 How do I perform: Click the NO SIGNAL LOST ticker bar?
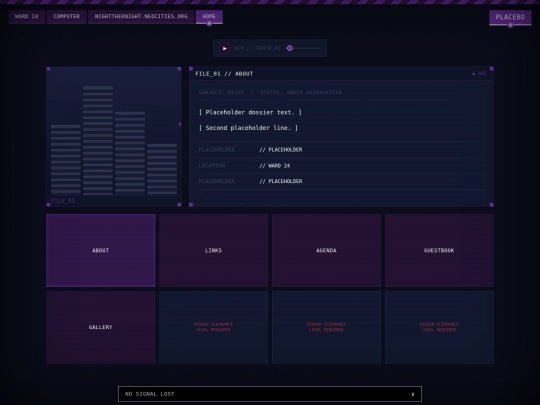[270, 394]
